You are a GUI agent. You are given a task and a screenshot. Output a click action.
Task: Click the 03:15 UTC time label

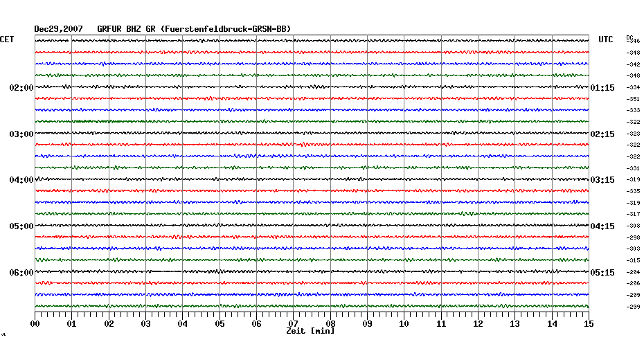602,180
